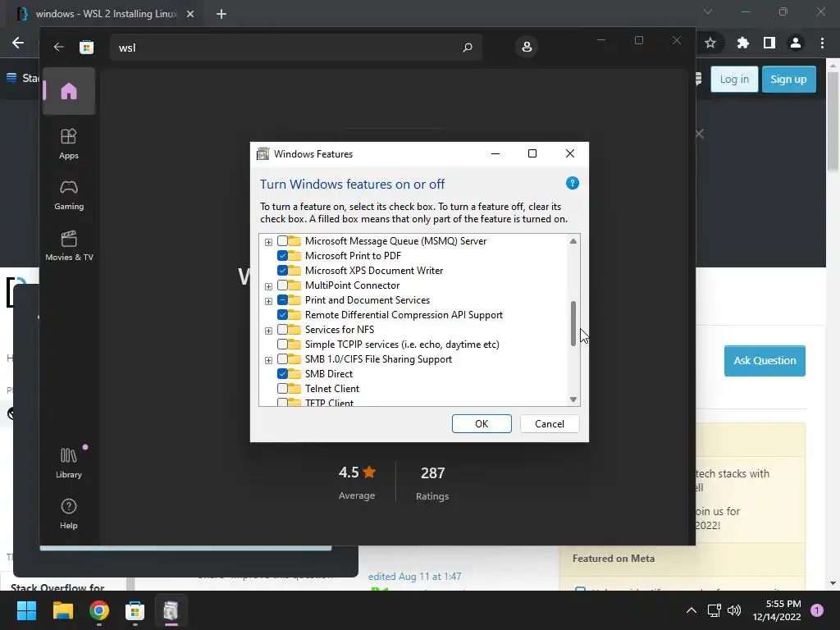Viewport: 840px width, 630px height.
Task: Click the Ask Question button
Action: [x=765, y=361]
